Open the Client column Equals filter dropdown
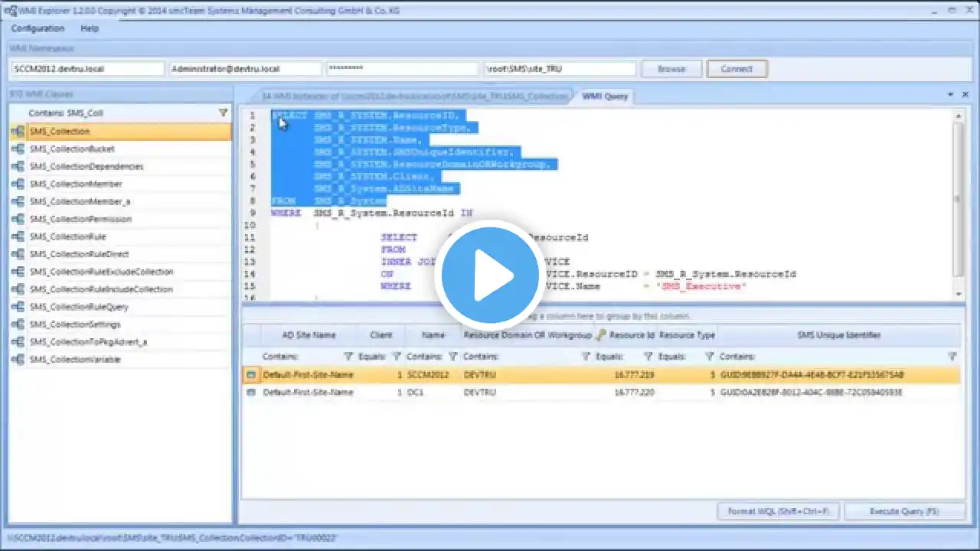This screenshot has width=980, height=551. (397, 357)
